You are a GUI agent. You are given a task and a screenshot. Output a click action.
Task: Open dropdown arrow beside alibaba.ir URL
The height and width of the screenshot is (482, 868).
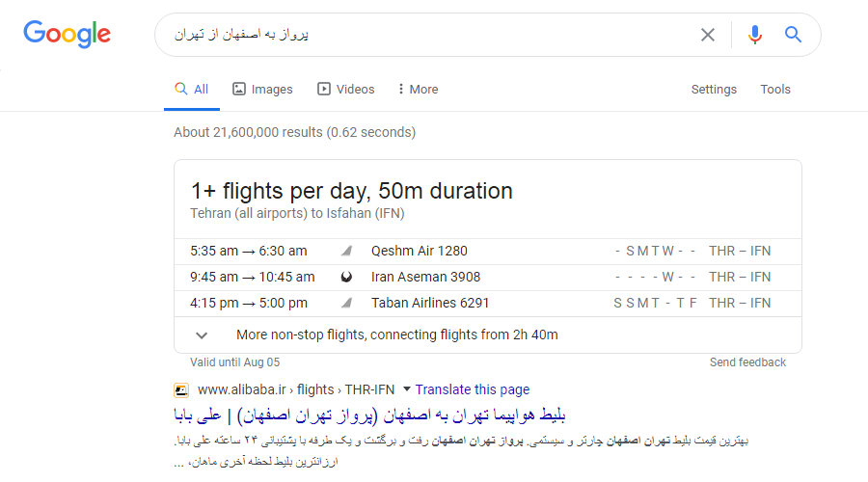pos(407,389)
